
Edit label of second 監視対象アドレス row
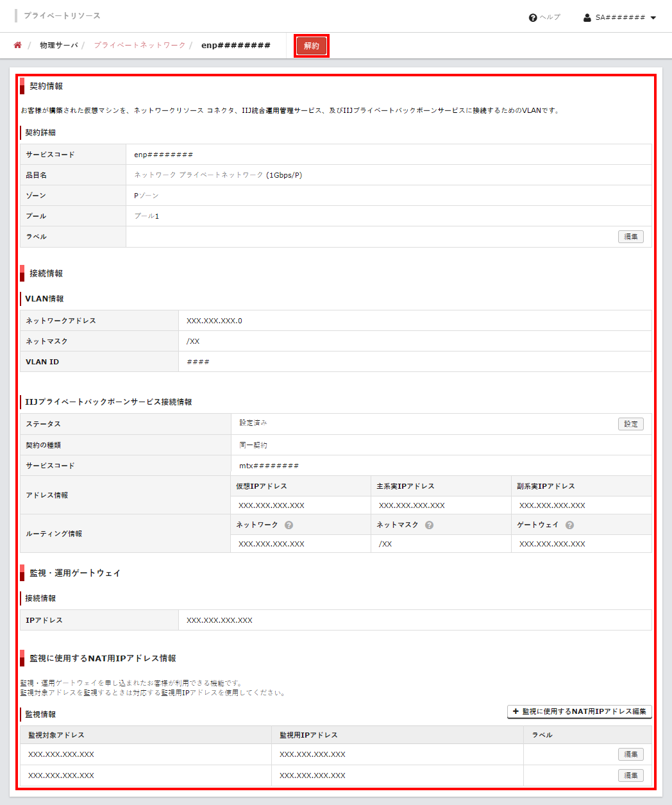pyautogui.click(x=630, y=775)
